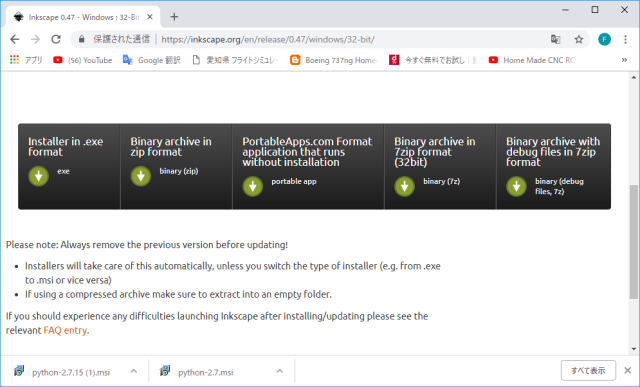
Task: Close the downloads bar
Action: pos(628,371)
